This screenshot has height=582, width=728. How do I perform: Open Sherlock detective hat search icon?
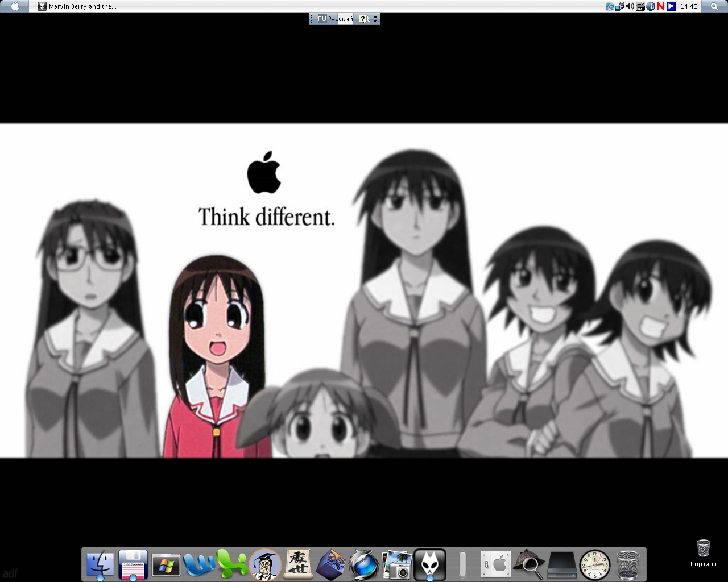528,565
